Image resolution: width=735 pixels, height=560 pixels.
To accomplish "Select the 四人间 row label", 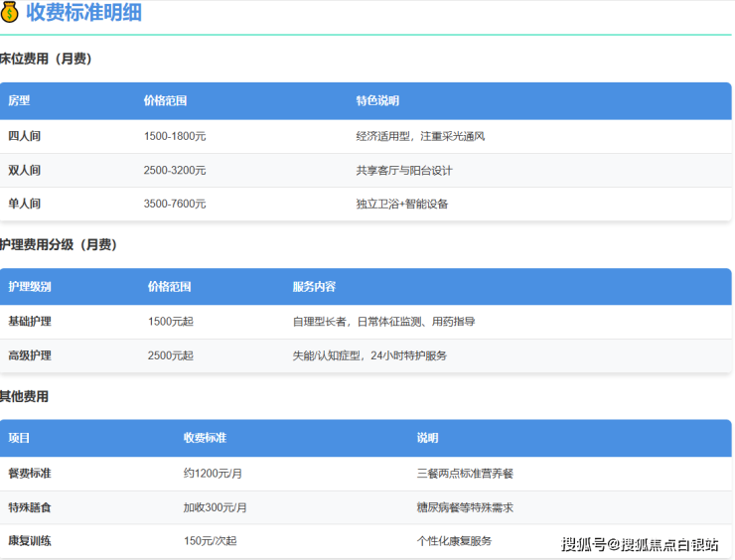I will point(24,136).
